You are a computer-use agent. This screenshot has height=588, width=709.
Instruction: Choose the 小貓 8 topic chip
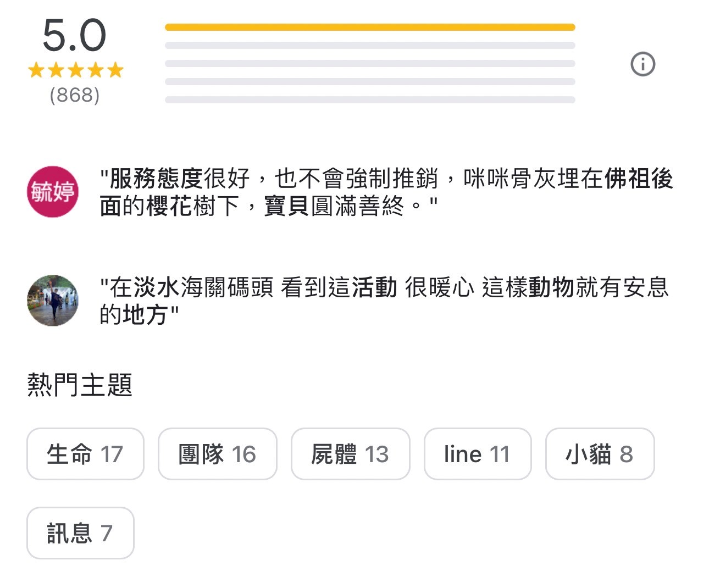600,454
